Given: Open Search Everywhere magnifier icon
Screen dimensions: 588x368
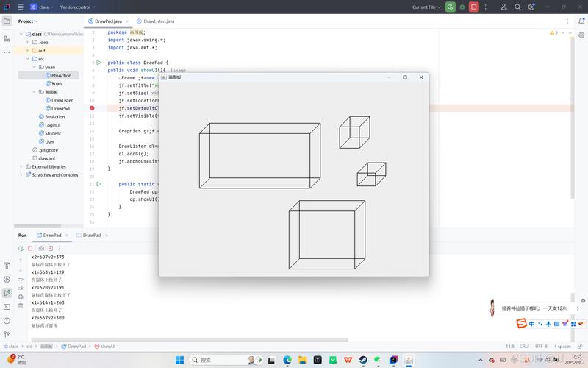Looking at the screenshot, I should coord(518,7).
